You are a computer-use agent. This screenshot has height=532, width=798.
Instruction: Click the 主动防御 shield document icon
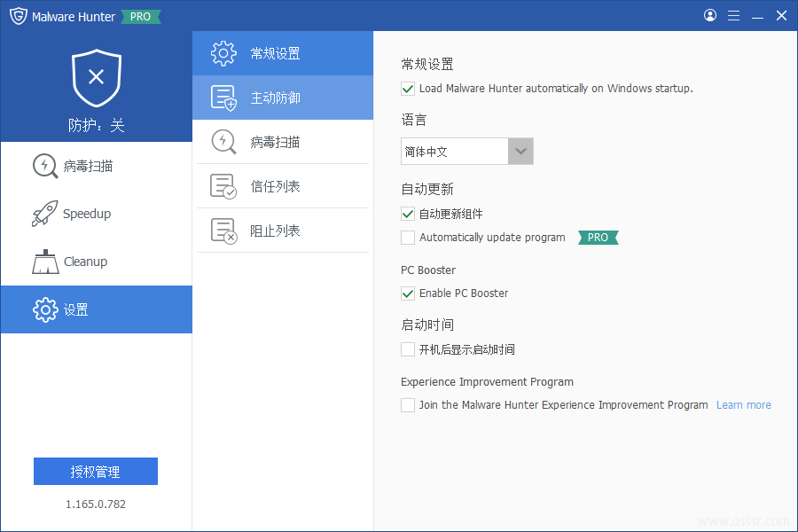click(x=223, y=98)
